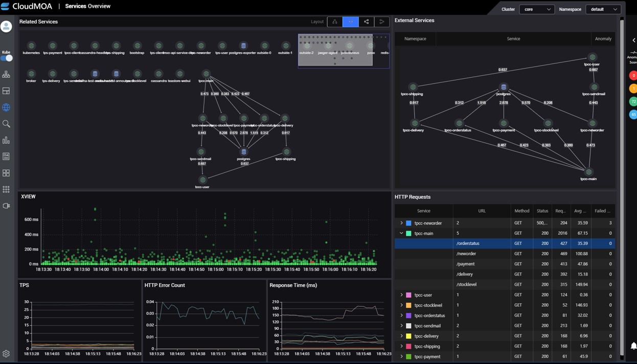Click the plug integration icon in sidebar

pos(6,206)
